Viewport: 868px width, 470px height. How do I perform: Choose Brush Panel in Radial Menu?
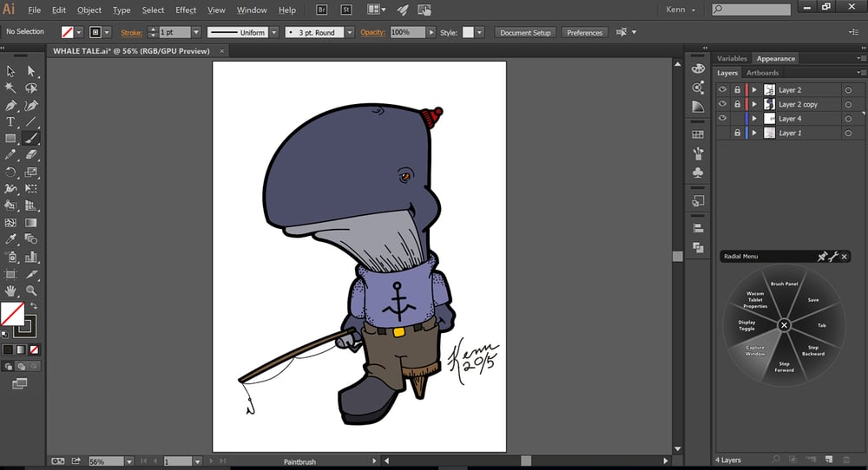click(x=785, y=284)
